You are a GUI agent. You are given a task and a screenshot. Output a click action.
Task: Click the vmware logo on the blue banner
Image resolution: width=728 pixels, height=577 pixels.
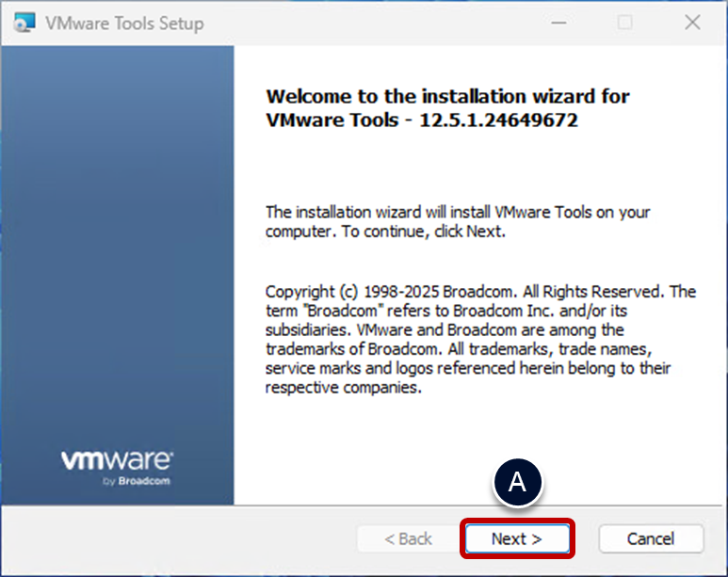117,460
